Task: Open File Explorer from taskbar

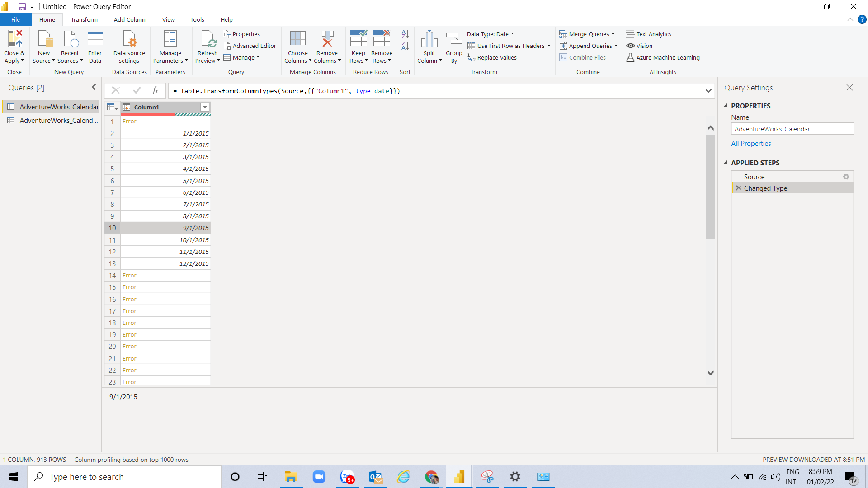Action: pyautogui.click(x=291, y=477)
